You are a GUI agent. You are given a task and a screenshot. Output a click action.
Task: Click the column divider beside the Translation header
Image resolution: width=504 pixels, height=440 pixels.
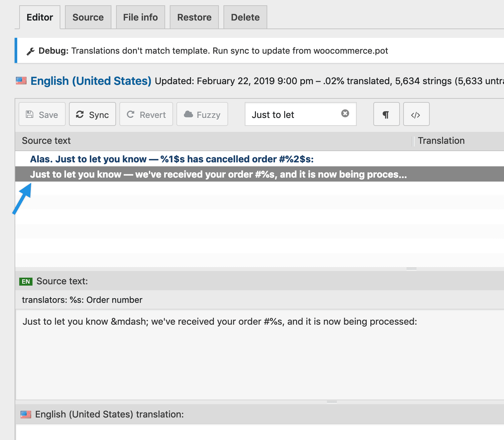coord(413,141)
